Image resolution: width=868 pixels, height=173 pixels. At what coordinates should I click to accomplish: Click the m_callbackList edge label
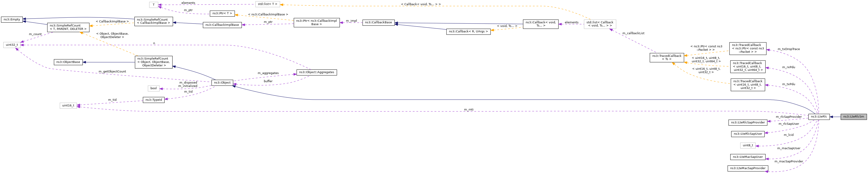pyautogui.click(x=633, y=33)
